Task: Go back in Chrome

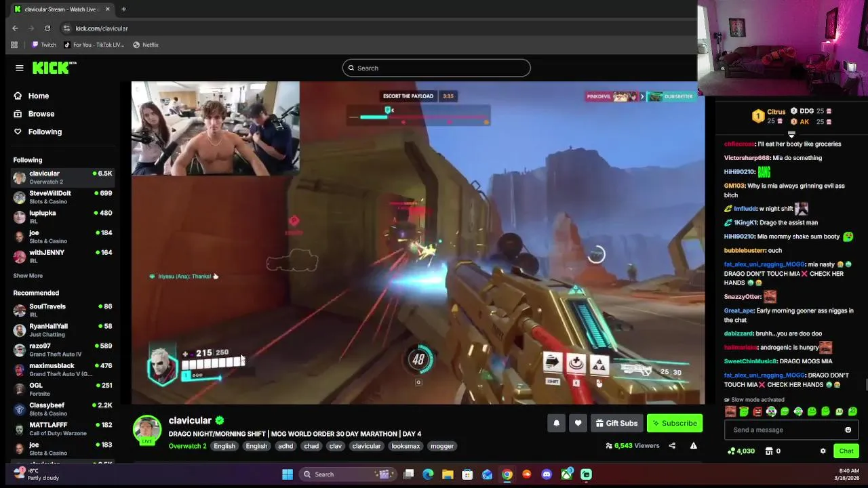Action: 15,28
